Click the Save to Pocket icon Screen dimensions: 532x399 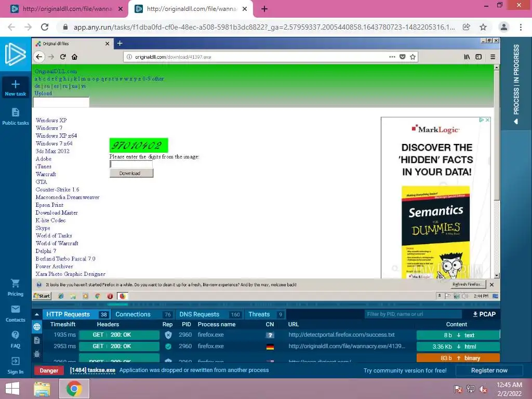point(403,57)
